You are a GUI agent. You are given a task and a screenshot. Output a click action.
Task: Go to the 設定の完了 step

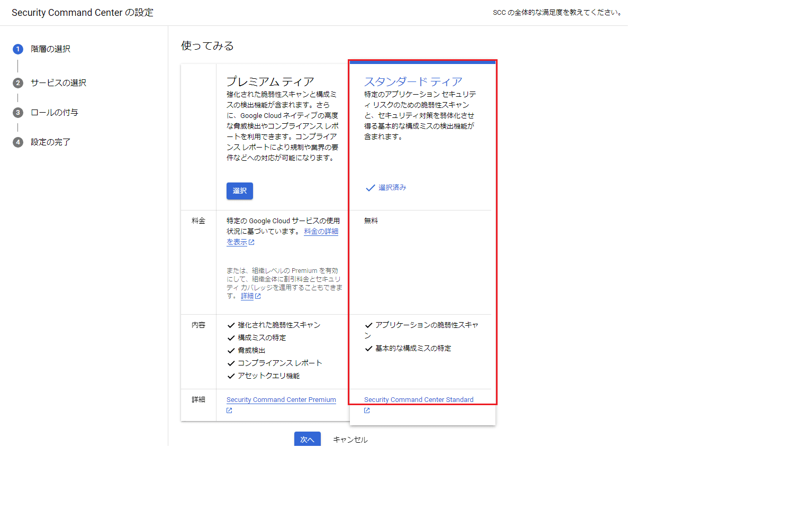pos(50,142)
